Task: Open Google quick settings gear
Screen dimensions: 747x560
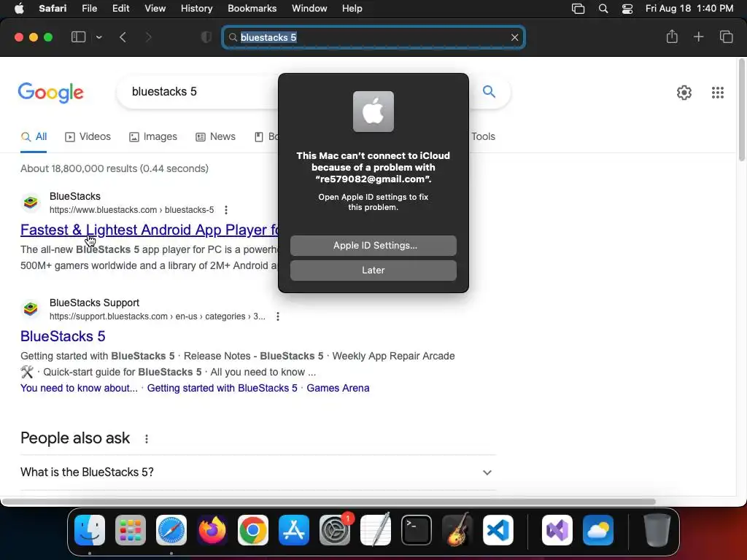Action: pyautogui.click(x=684, y=93)
